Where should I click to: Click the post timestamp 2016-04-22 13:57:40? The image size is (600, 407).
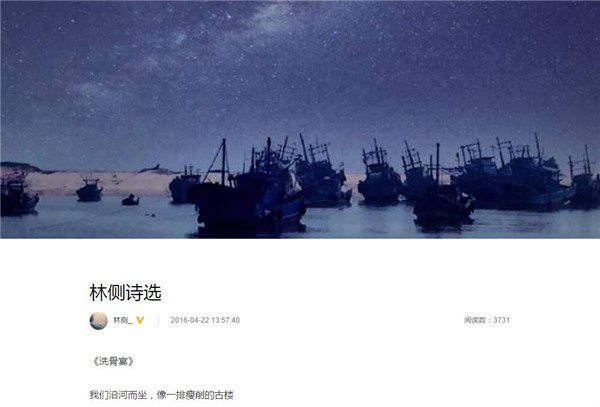pos(205,320)
